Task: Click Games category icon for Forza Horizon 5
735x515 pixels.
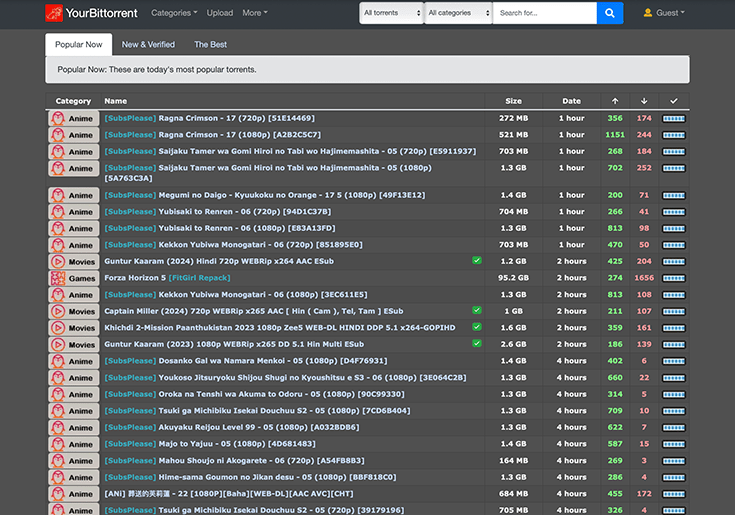Action: [x=58, y=278]
